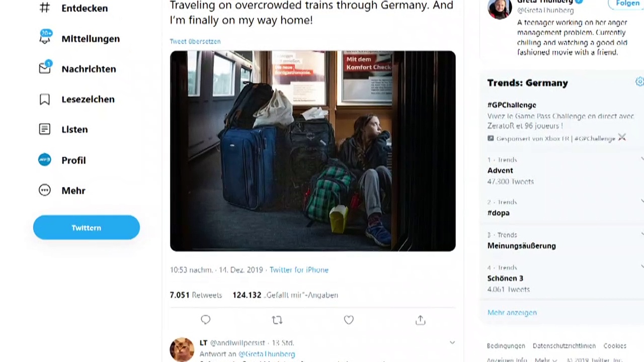Click Mehr anzeigen under trends
The image size is (644, 362).
click(512, 312)
